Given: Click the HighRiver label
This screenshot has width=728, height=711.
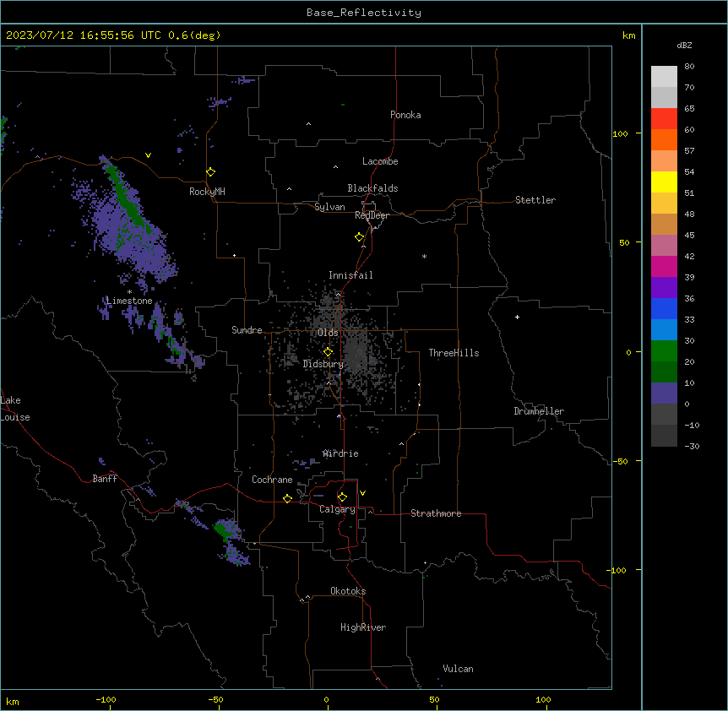Looking at the screenshot, I should coord(363,627).
